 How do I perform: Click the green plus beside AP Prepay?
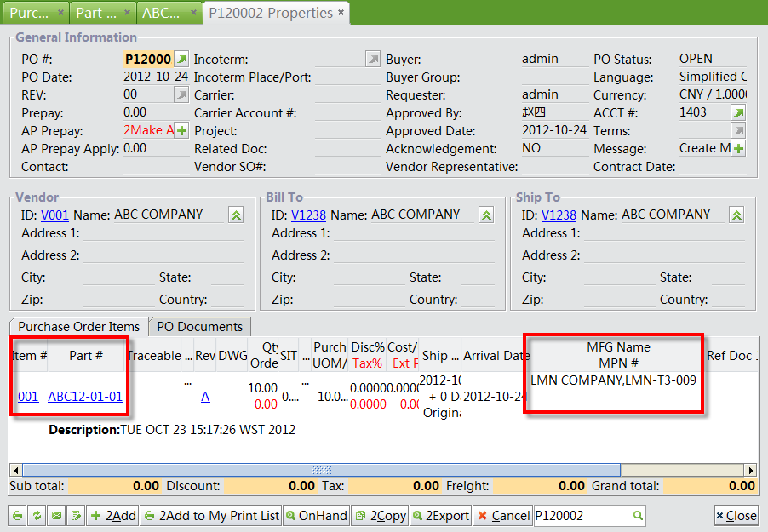tap(180, 130)
